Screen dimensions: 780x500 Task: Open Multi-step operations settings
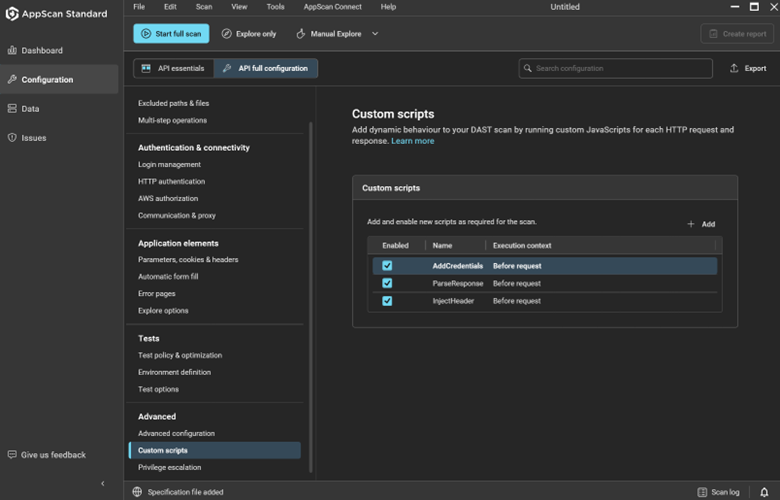pos(172,120)
